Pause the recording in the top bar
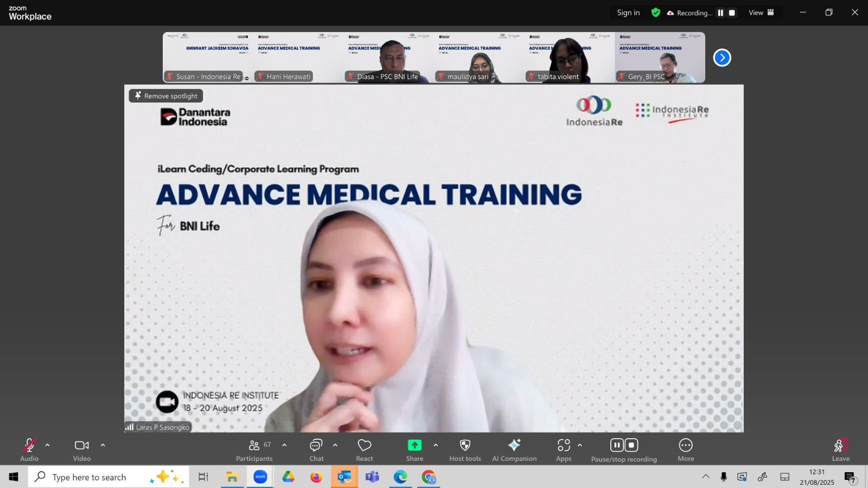868x488 pixels. point(720,13)
